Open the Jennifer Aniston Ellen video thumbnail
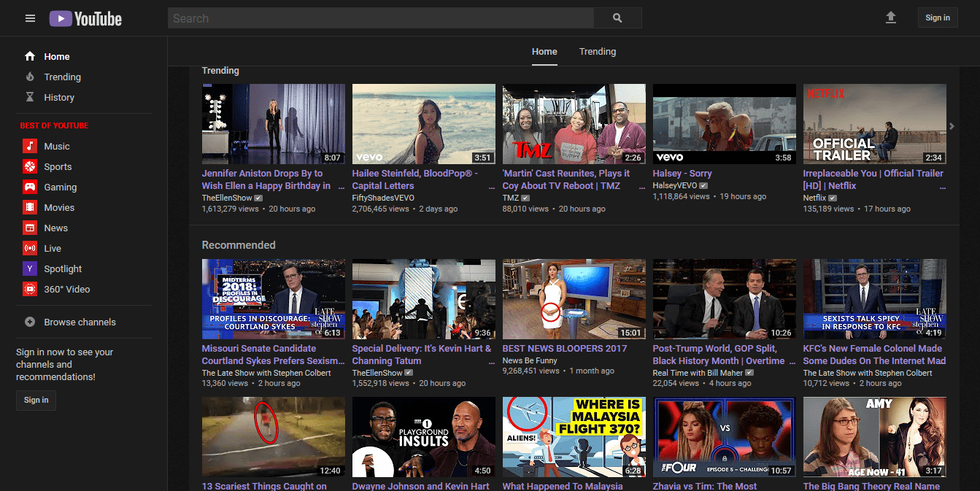This screenshot has width=980, height=491. (x=274, y=124)
